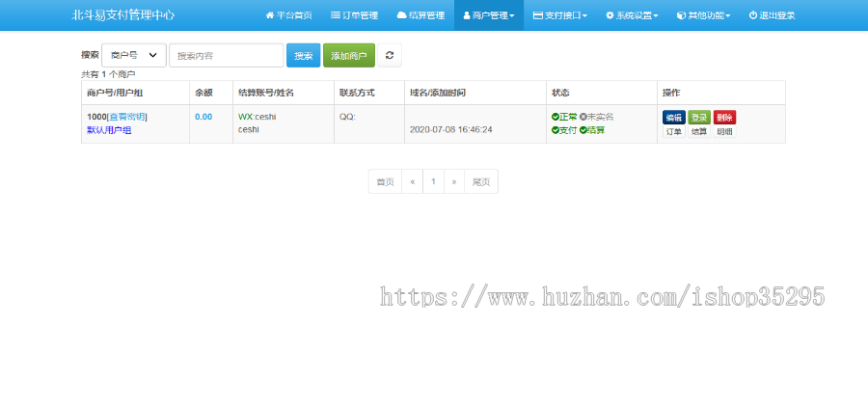Expand the 商户号 search type dropdown
Viewport: 868px width, 407px height.
click(134, 56)
